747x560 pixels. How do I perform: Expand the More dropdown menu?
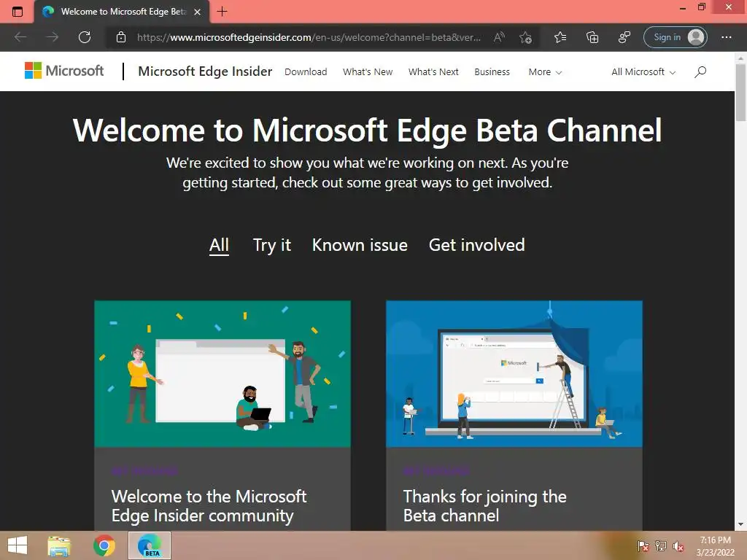pyautogui.click(x=545, y=72)
